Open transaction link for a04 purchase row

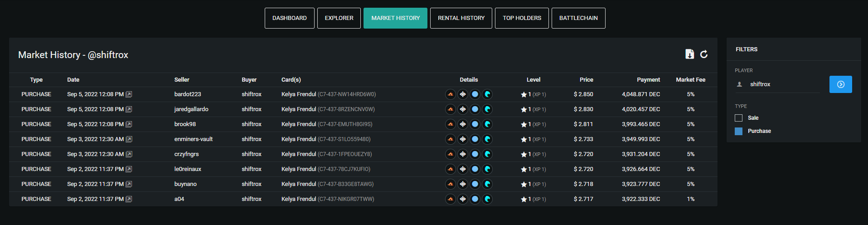click(x=129, y=199)
